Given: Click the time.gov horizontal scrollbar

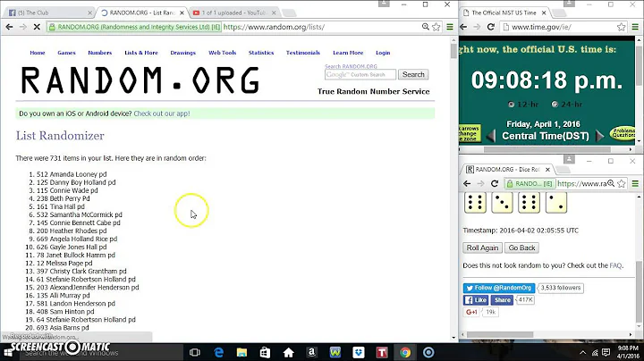Looking at the screenshot, I should tap(547, 150).
